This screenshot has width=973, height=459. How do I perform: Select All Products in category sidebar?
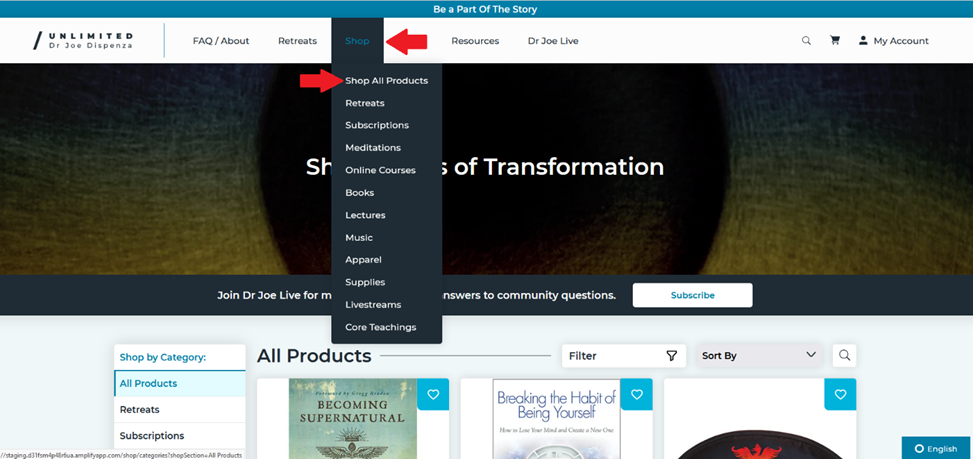tap(180, 383)
